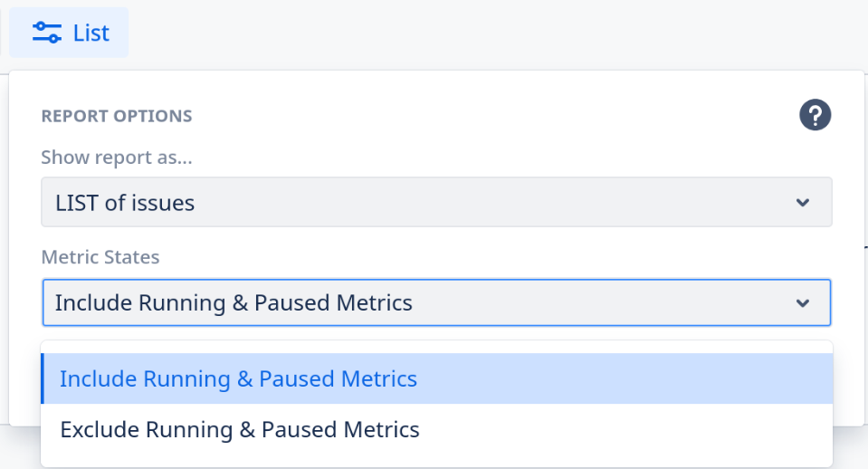Click "LIST of issues" text in combo box
This screenshot has height=469, width=868.
point(125,203)
